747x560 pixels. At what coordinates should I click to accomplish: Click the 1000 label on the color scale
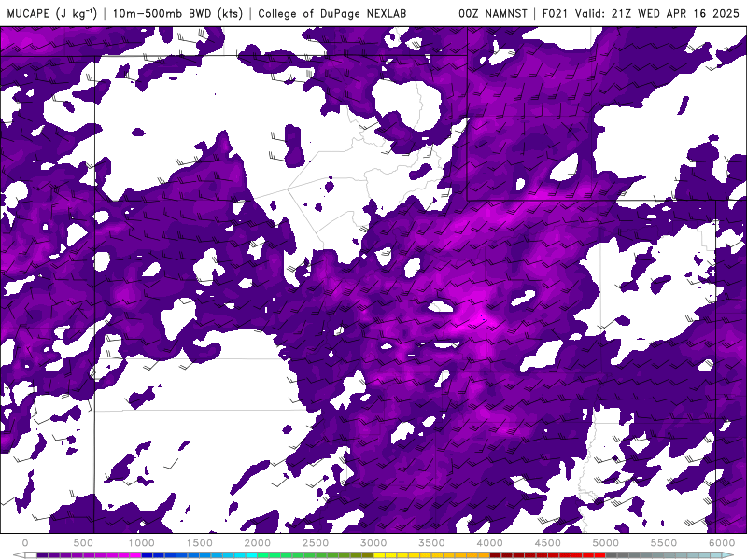(x=142, y=543)
